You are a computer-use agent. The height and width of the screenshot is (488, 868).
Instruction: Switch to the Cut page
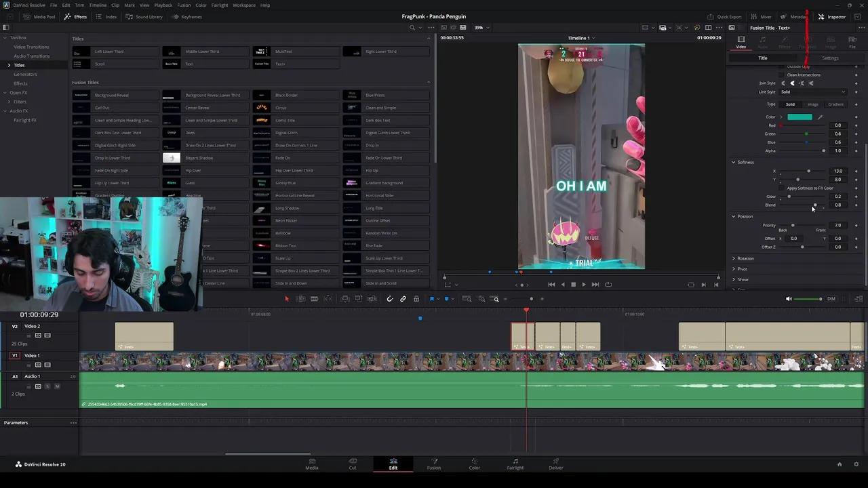353,464
